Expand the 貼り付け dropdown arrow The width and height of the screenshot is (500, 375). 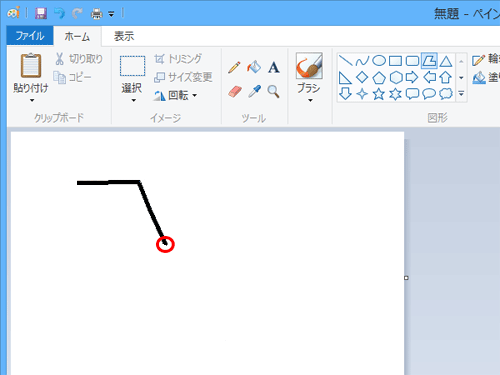click(32, 100)
